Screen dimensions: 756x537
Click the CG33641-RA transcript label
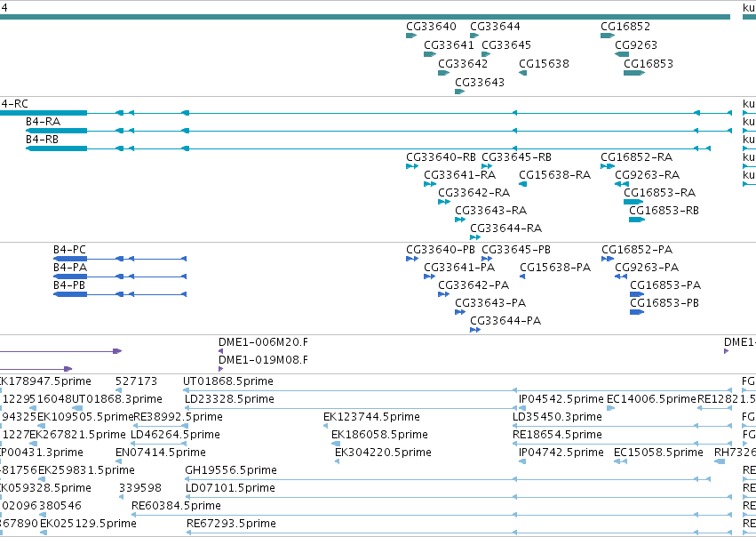tap(460, 174)
